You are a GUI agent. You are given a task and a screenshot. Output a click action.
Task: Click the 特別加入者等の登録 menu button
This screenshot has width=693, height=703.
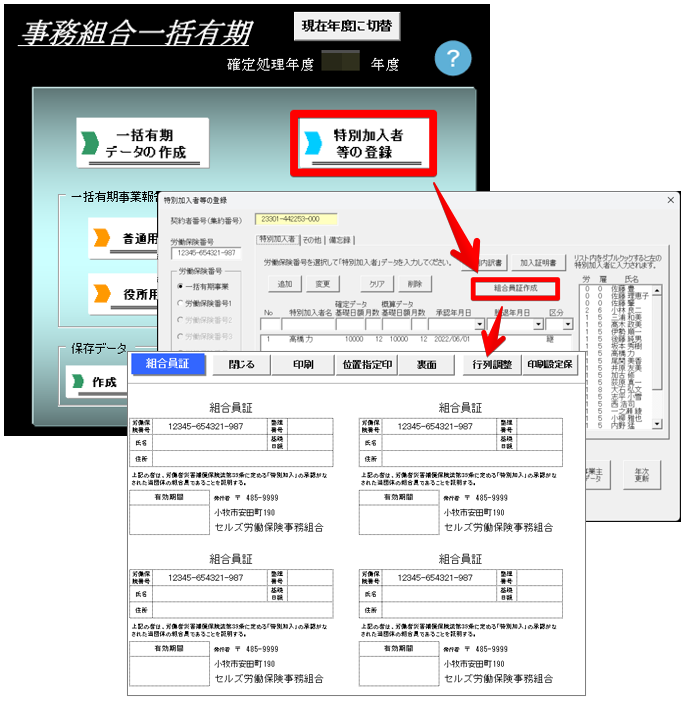click(x=364, y=143)
